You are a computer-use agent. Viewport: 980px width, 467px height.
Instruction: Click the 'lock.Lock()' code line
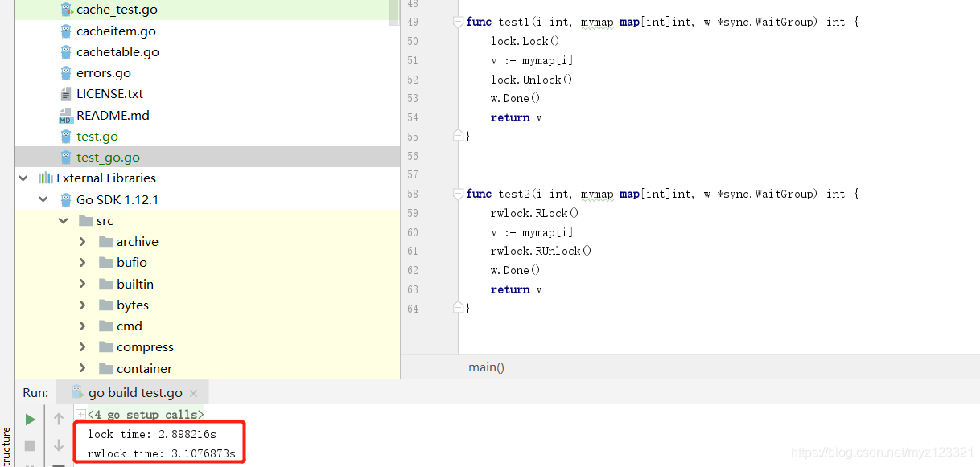525,41
